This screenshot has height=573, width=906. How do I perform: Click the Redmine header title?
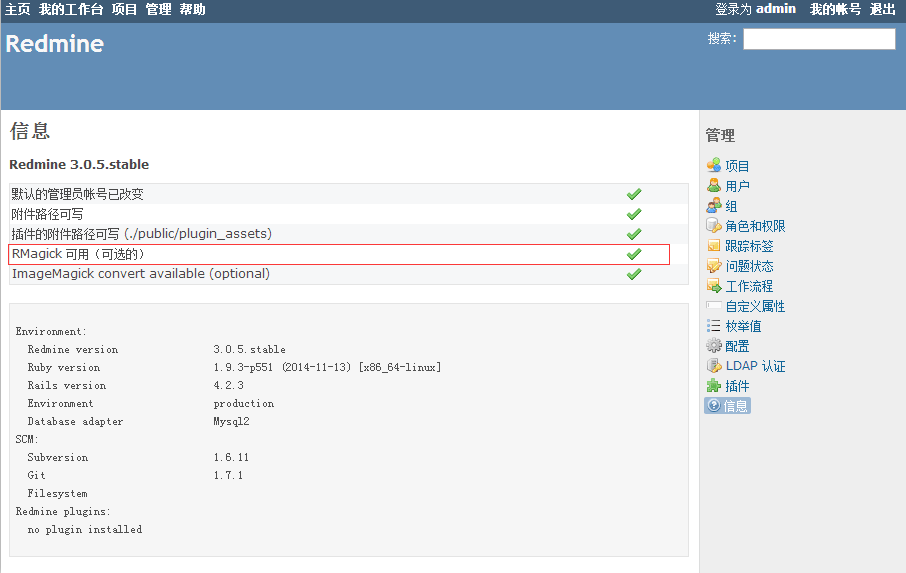(x=55, y=44)
